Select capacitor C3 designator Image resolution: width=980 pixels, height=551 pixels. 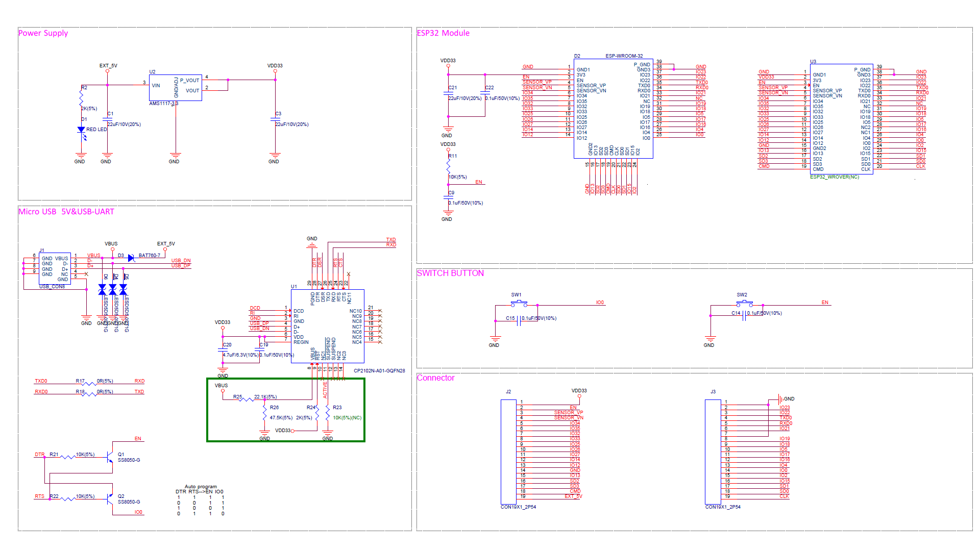point(278,114)
